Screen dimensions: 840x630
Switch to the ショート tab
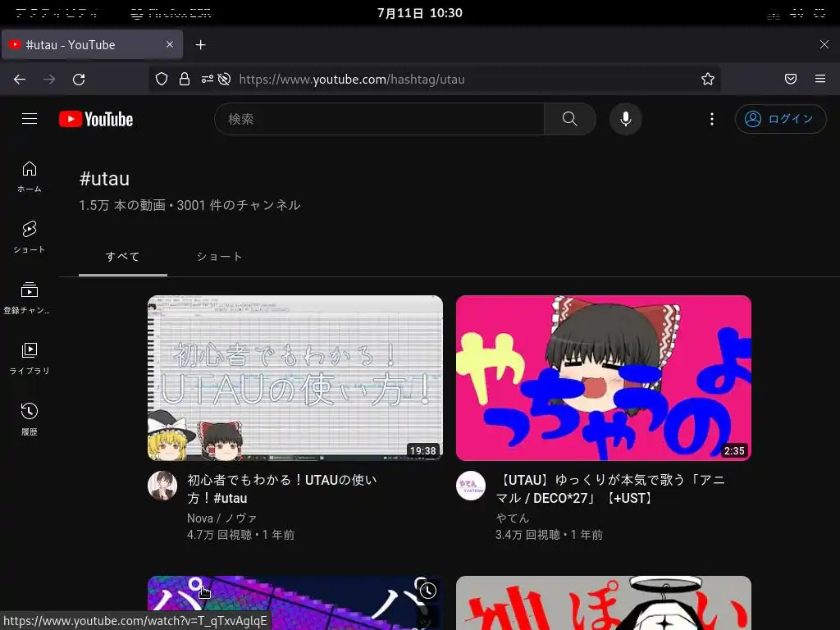[219, 257]
